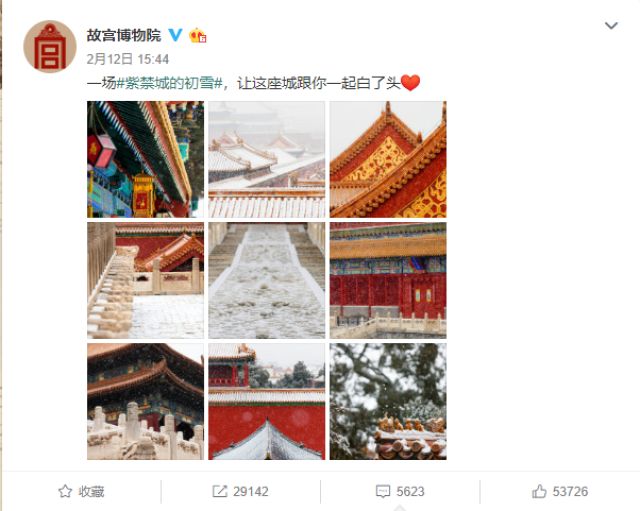This screenshot has width=640, height=511.
Task: Click the crown membership badge icon
Action: (198, 36)
